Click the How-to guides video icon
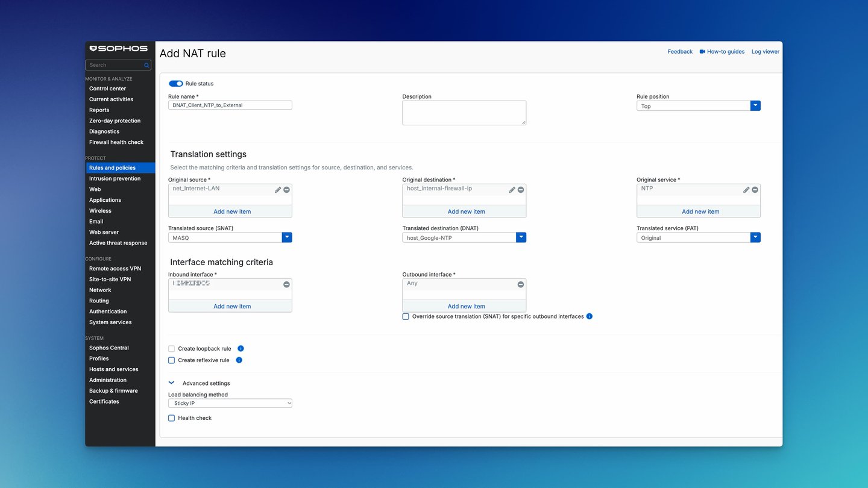868x488 pixels. (x=702, y=52)
